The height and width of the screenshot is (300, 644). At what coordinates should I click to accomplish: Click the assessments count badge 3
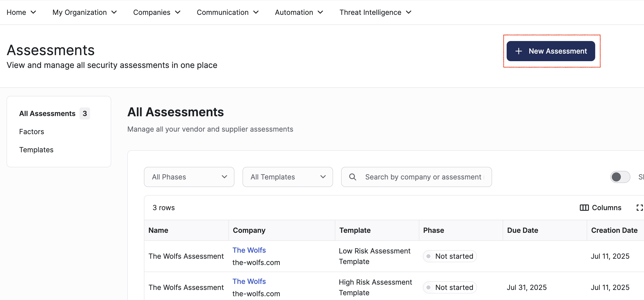click(85, 114)
